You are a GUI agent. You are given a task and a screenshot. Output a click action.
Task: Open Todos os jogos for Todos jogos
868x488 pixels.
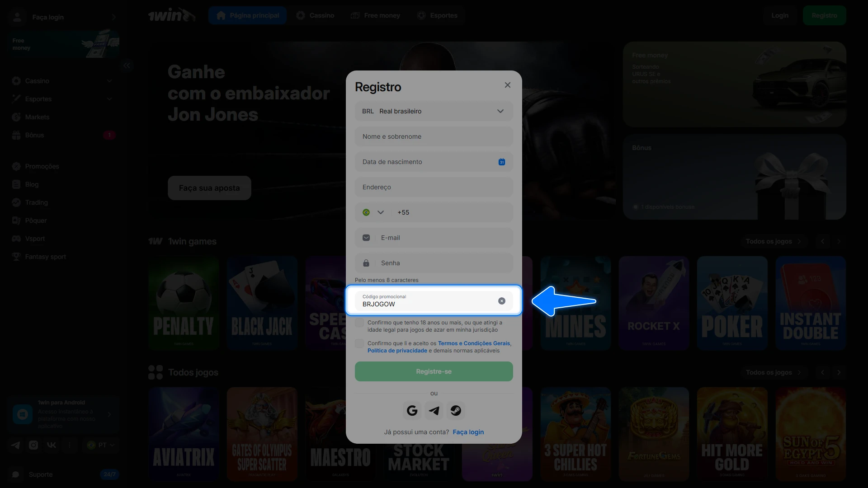[773, 372]
